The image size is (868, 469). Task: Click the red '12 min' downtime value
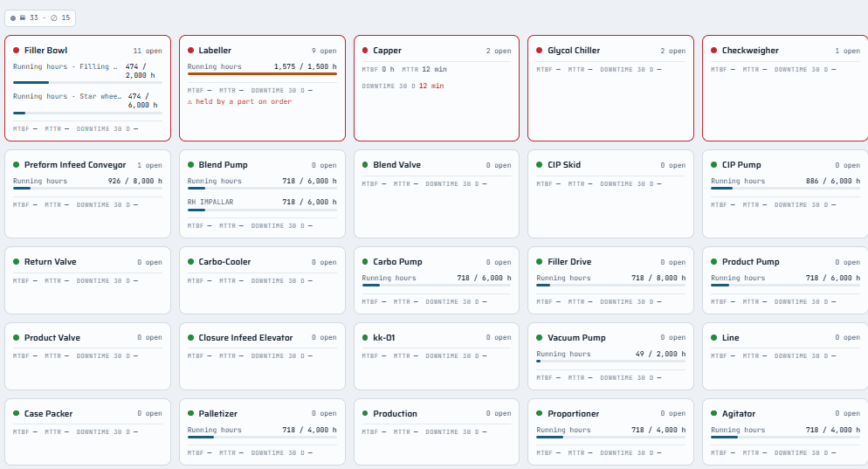click(x=431, y=86)
